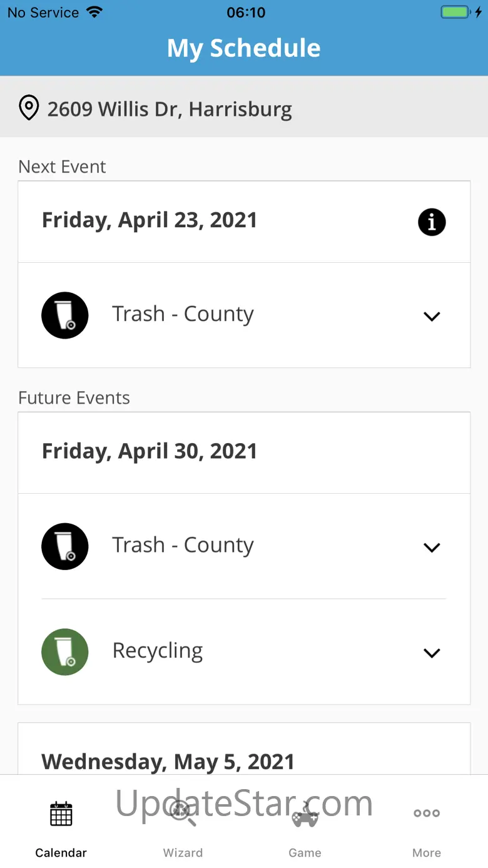Tap the black trash bin icon under April 30
The width and height of the screenshot is (488, 868).
point(65,546)
